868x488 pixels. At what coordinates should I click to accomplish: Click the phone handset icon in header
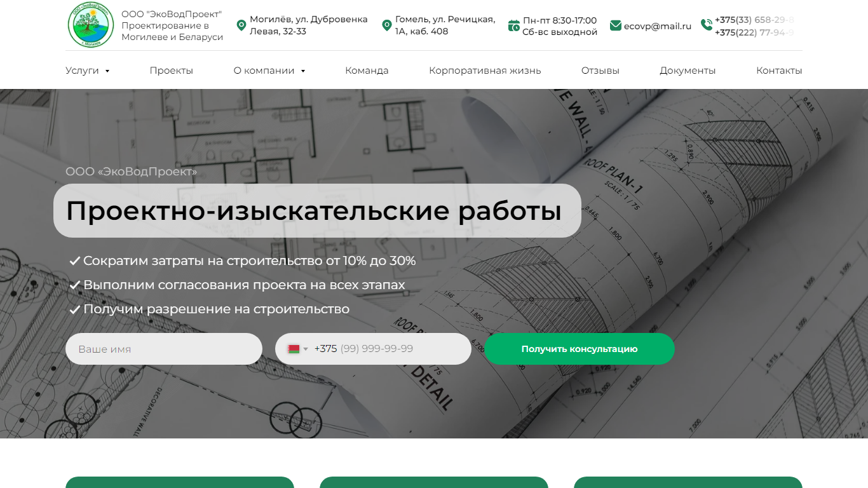[707, 25]
